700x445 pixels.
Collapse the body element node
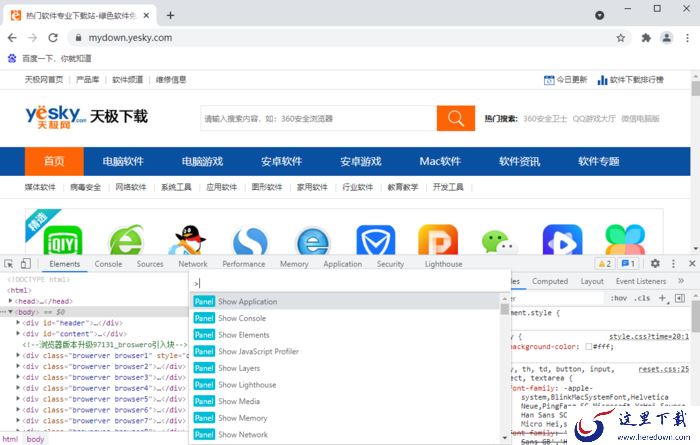coord(10,312)
